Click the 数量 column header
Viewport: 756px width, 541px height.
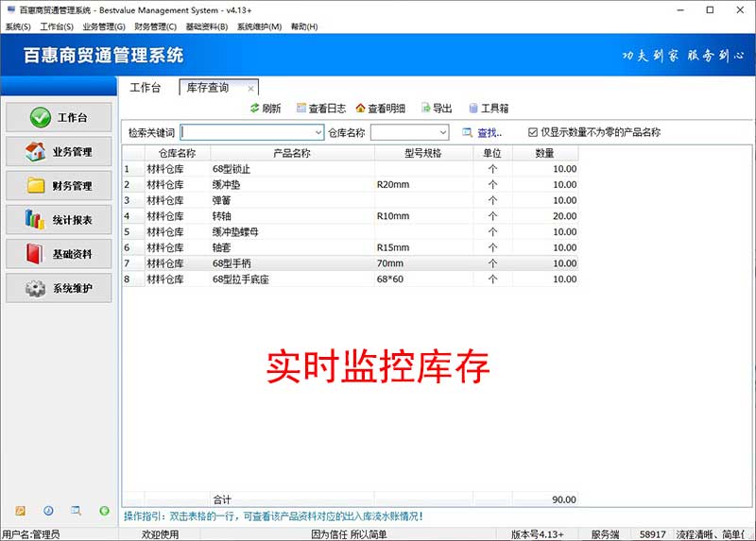pyautogui.click(x=545, y=153)
